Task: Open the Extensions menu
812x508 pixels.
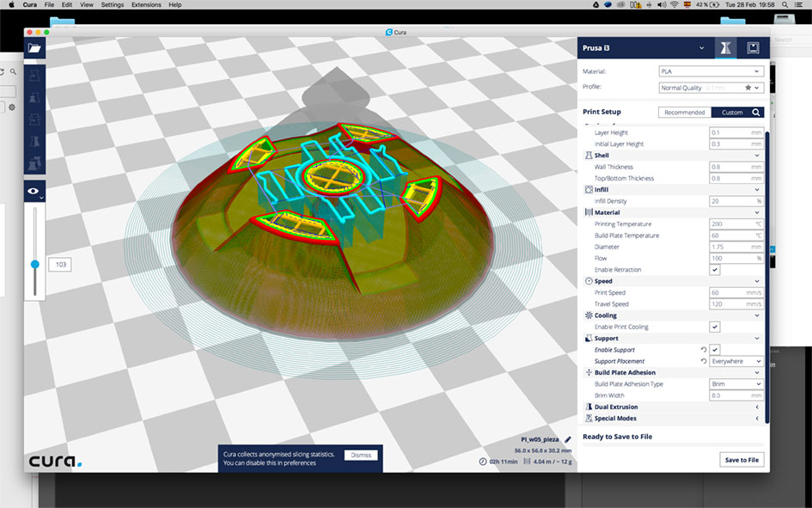Action: (146, 4)
